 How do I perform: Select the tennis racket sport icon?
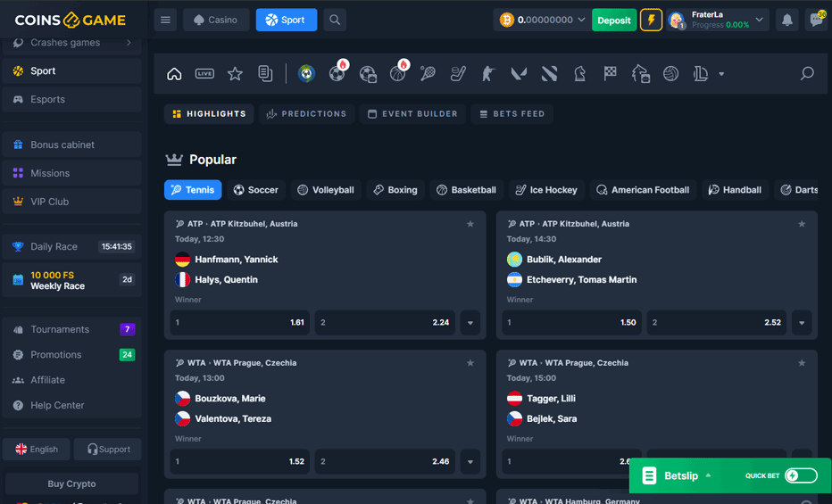click(428, 74)
